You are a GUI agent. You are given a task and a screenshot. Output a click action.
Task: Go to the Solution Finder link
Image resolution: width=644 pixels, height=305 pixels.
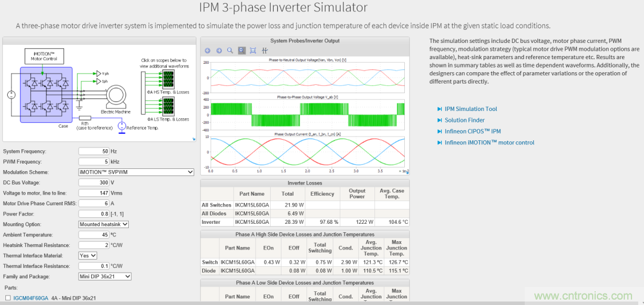point(465,120)
